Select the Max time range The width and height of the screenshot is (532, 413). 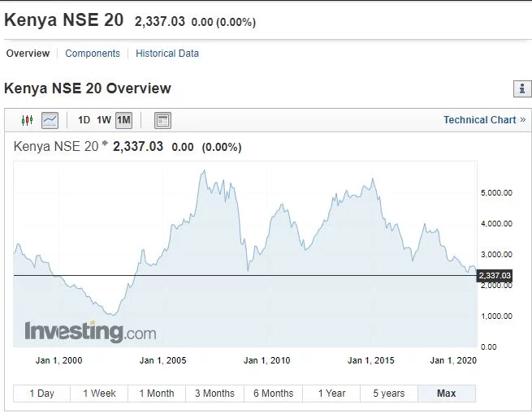tap(447, 394)
